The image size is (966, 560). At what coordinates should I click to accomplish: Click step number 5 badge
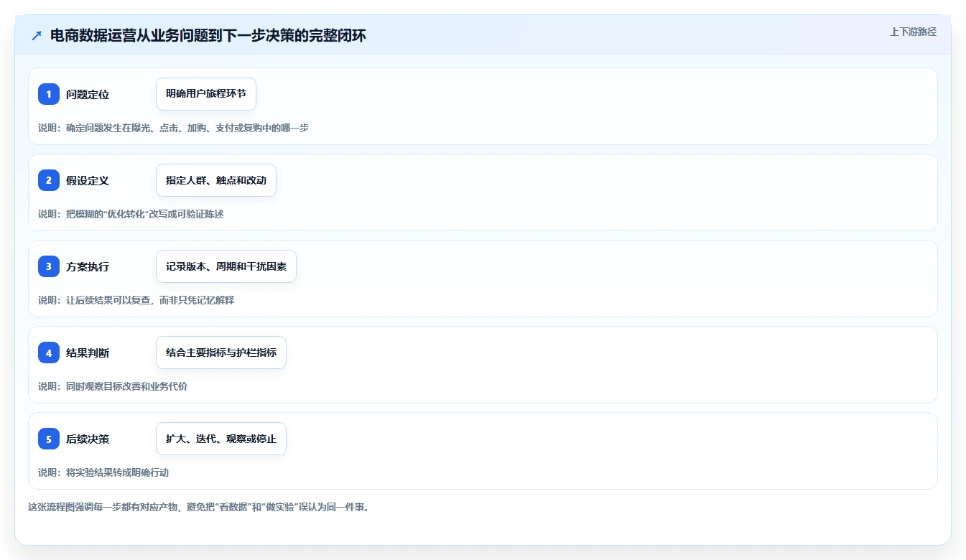tap(49, 439)
